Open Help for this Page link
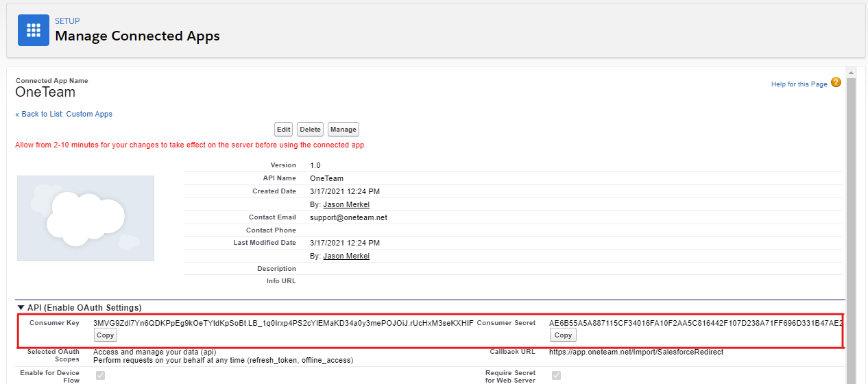The height and width of the screenshot is (384, 868). 799,84
